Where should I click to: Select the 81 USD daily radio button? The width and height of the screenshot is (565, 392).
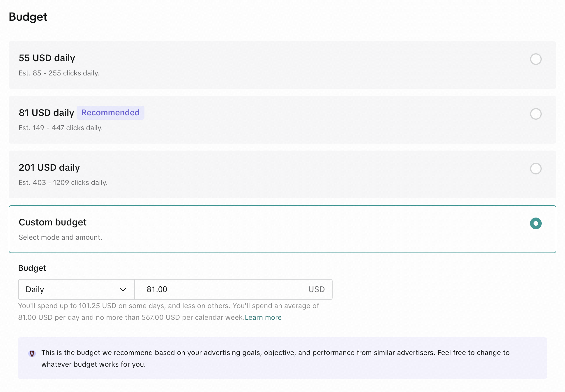click(x=535, y=114)
